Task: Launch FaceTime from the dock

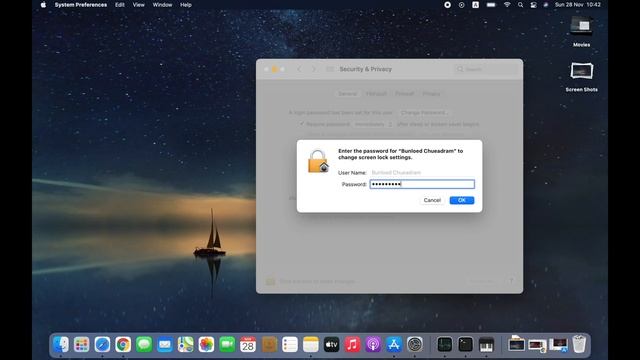Action: 227,344
